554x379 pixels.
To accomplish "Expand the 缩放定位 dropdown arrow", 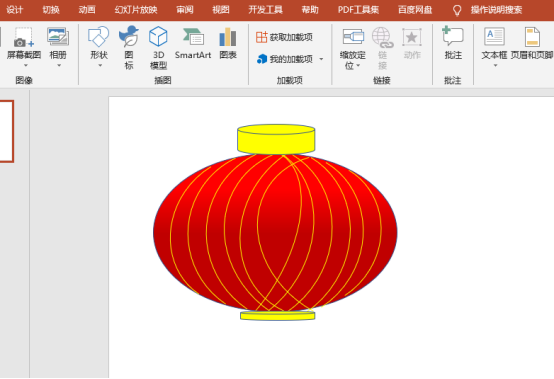I will (358, 66).
